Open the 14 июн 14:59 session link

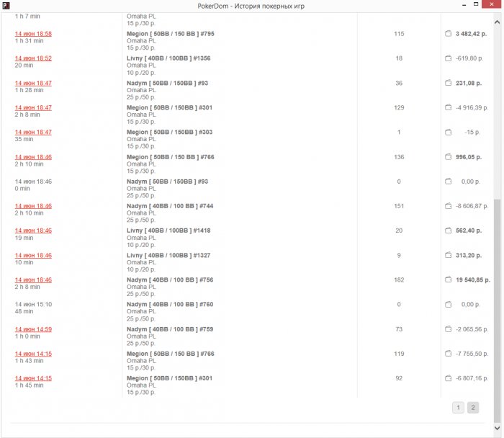tap(33, 329)
